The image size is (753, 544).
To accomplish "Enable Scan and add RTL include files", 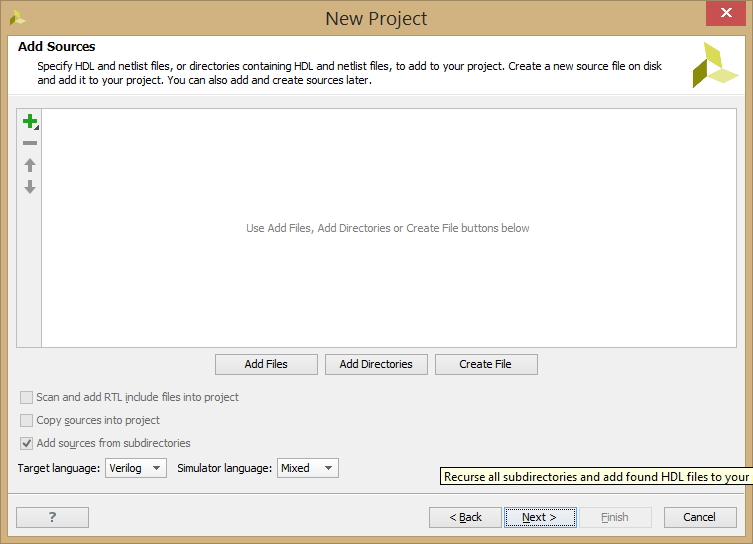I will coord(26,398).
